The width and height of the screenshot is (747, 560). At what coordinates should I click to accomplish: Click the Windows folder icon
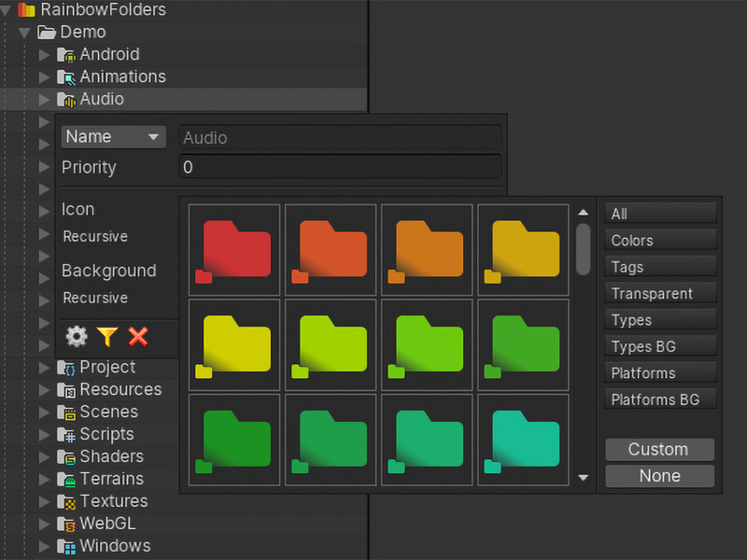65,547
